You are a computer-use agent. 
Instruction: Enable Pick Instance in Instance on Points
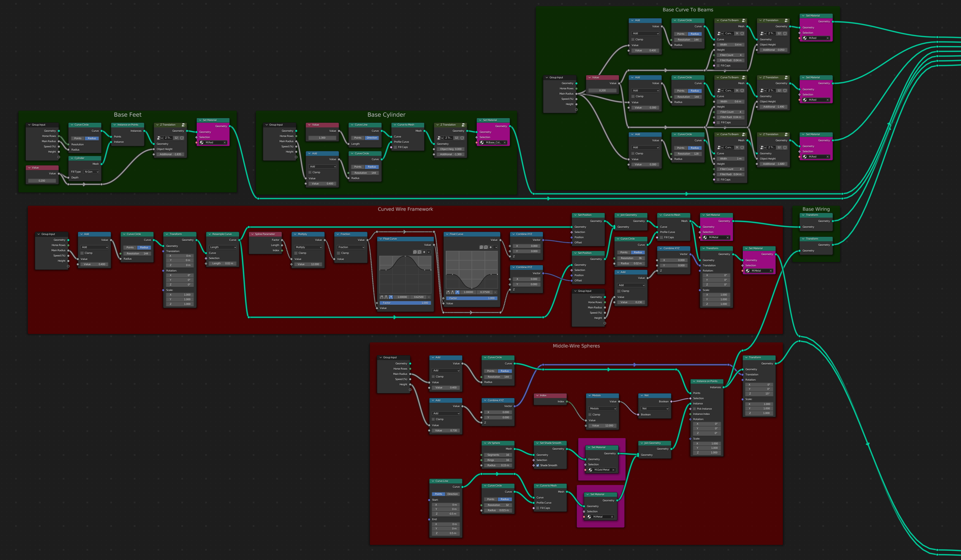[x=695, y=409]
